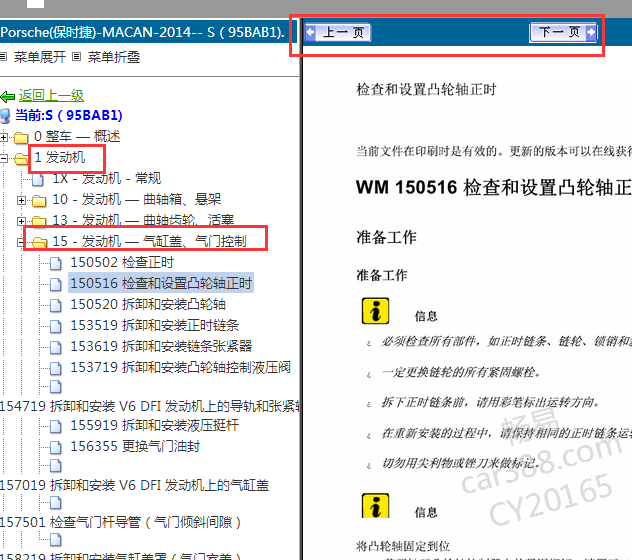Open 153719 拆卸和安装凸轮轴控制液压阀 document
Image resolution: width=632 pixels, height=560 pixels.
tap(181, 367)
